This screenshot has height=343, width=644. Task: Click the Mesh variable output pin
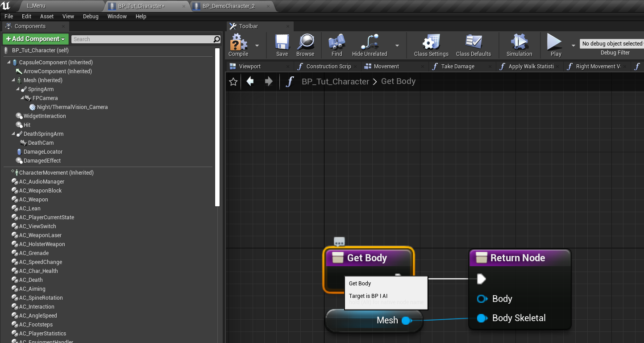click(406, 320)
